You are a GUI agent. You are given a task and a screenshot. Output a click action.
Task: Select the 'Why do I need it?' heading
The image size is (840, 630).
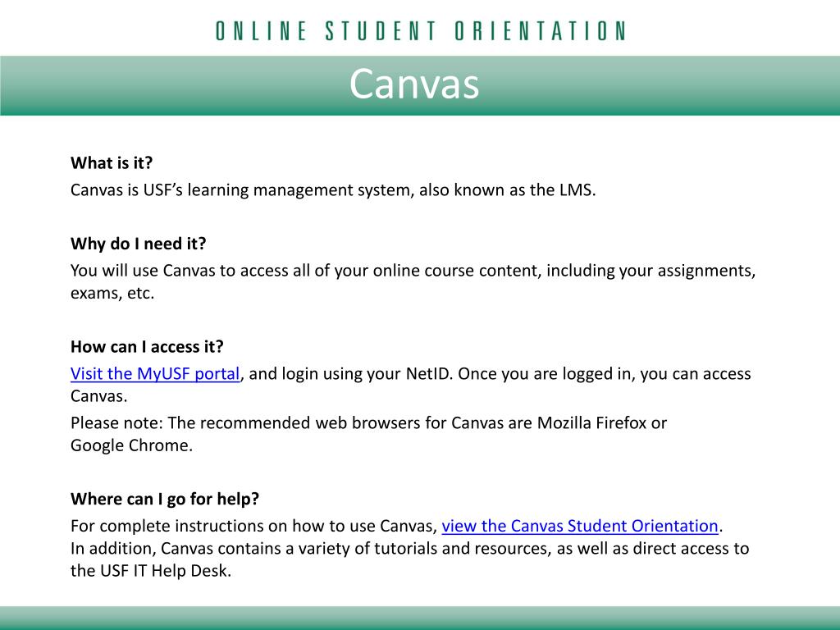(x=138, y=244)
